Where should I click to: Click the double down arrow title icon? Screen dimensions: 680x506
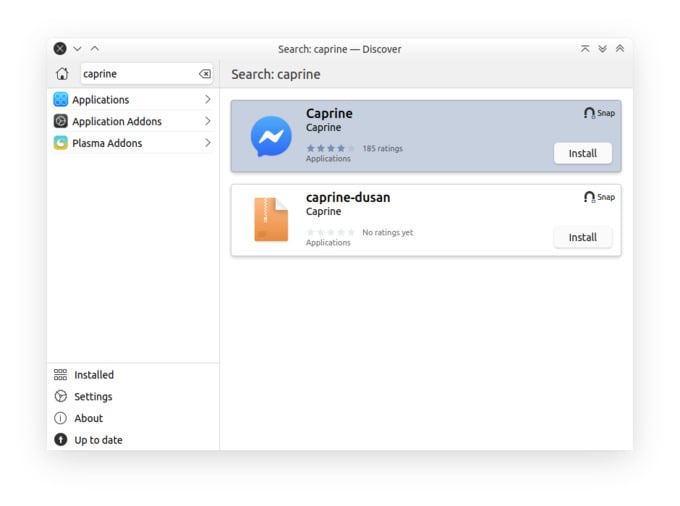point(602,49)
